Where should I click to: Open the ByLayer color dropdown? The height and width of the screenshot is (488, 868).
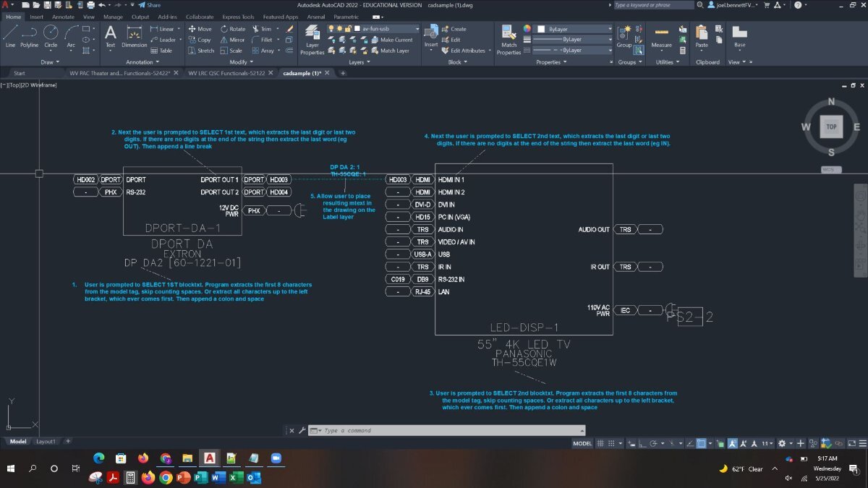tap(610, 29)
